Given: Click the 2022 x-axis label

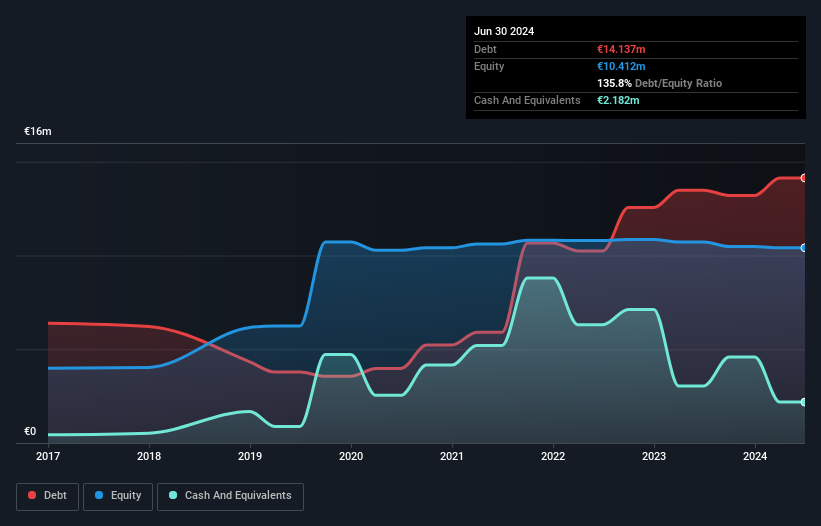Looking at the screenshot, I should coord(553,456).
